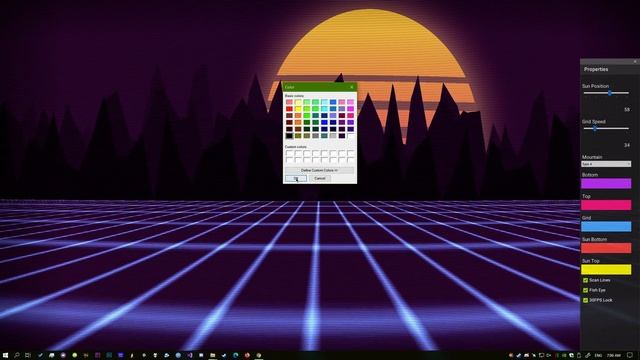Screen dimensions: 640x360
Task: Change the Bottom purple color swatch
Action: pos(606,183)
